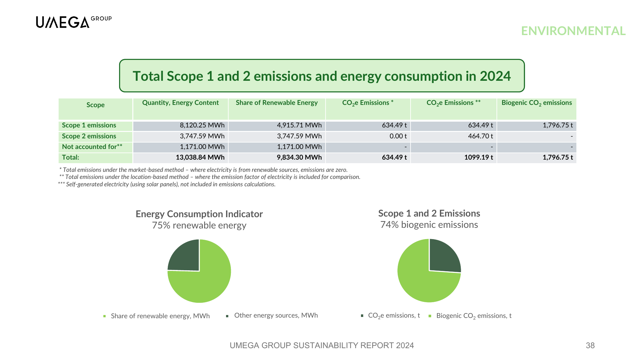Select the slide title about Scope 1 and 2
This screenshot has width=644, height=362.
point(322,76)
